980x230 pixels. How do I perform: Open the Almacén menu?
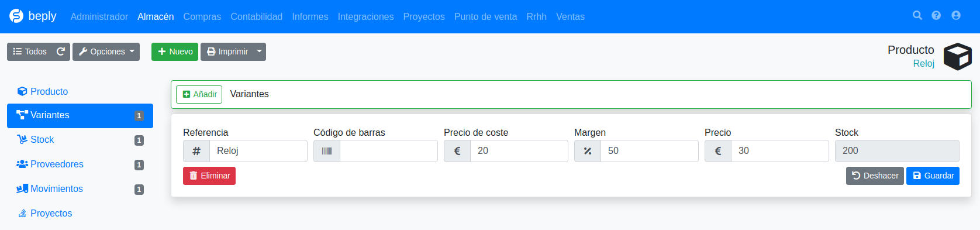point(156,16)
